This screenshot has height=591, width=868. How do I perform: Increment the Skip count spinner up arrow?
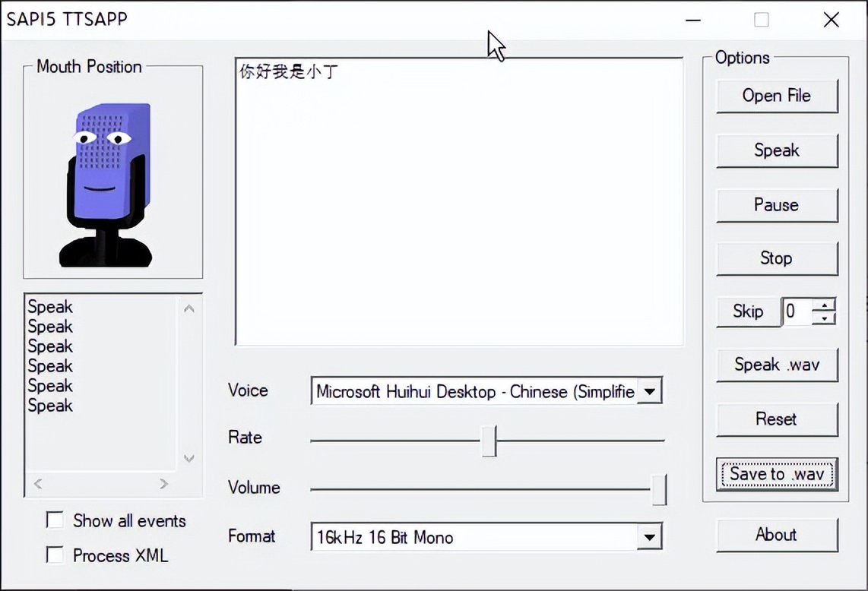pyautogui.click(x=824, y=305)
